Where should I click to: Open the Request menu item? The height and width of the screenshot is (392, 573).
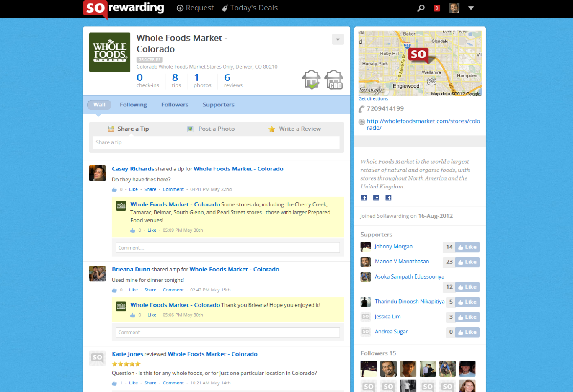pyautogui.click(x=195, y=8)
